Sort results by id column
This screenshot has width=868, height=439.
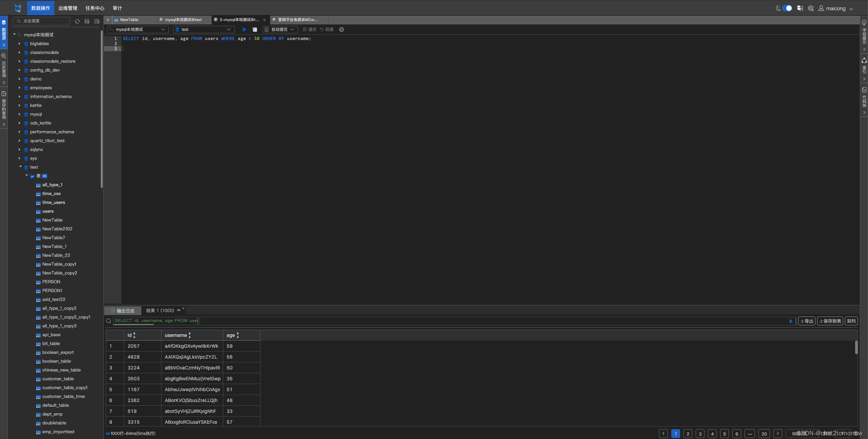(134, 335)
